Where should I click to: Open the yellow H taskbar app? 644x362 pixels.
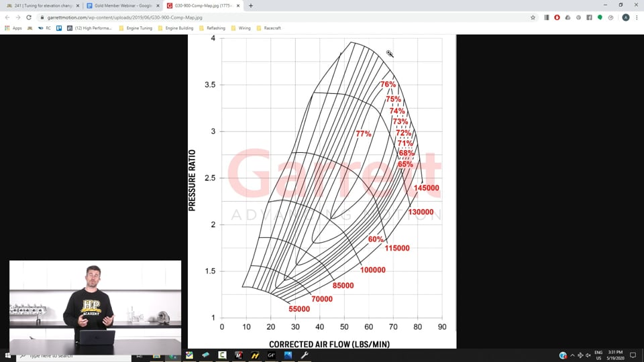coord(255,355)
